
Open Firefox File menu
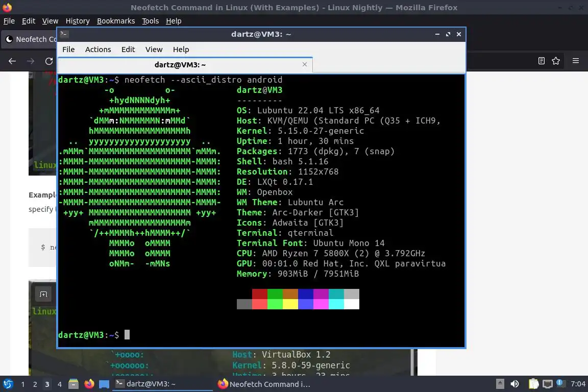coord(9,21)
